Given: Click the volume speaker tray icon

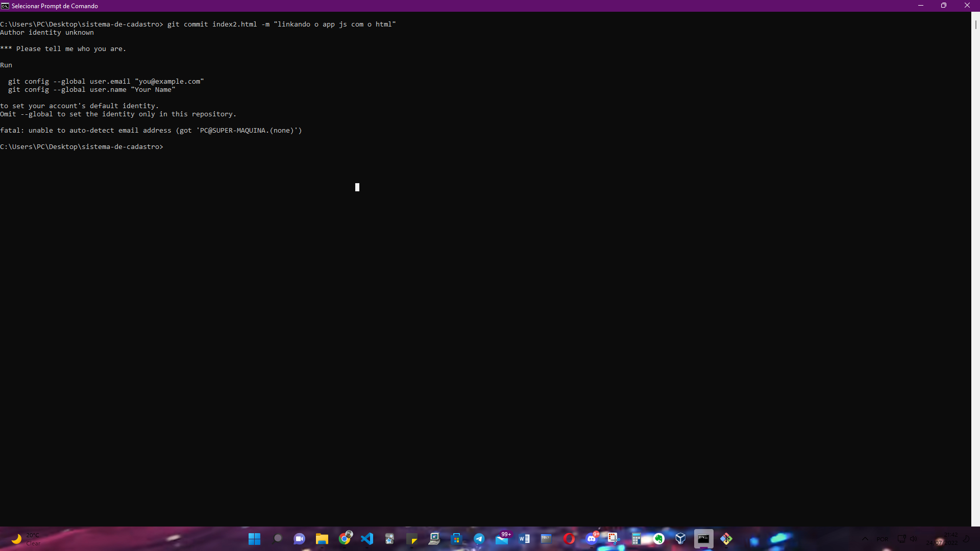Looking at the screenshot, I should point(913,539).
